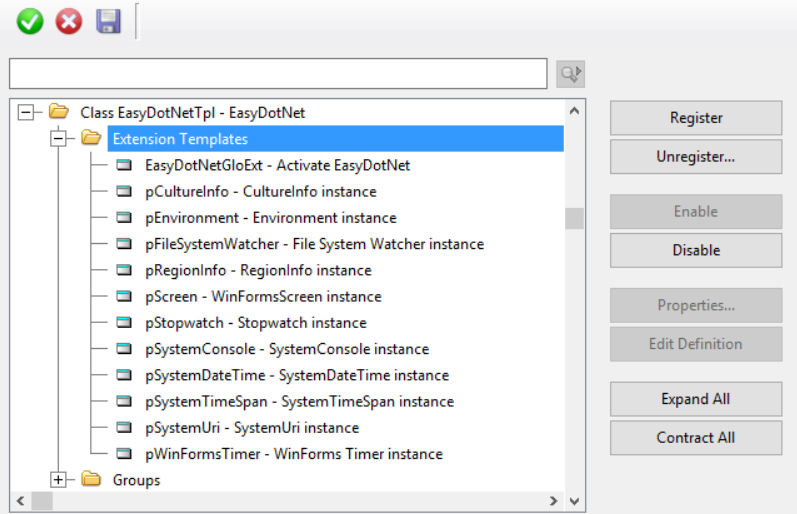Click the Enable button
This screenshot has height=514, width=797.
click(696, 211)
